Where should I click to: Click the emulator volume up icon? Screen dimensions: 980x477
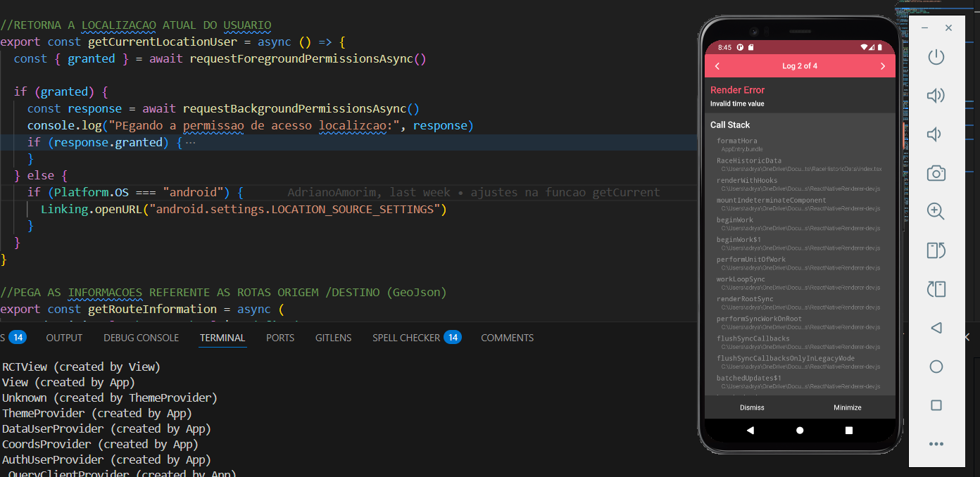(x=936, y=96)
